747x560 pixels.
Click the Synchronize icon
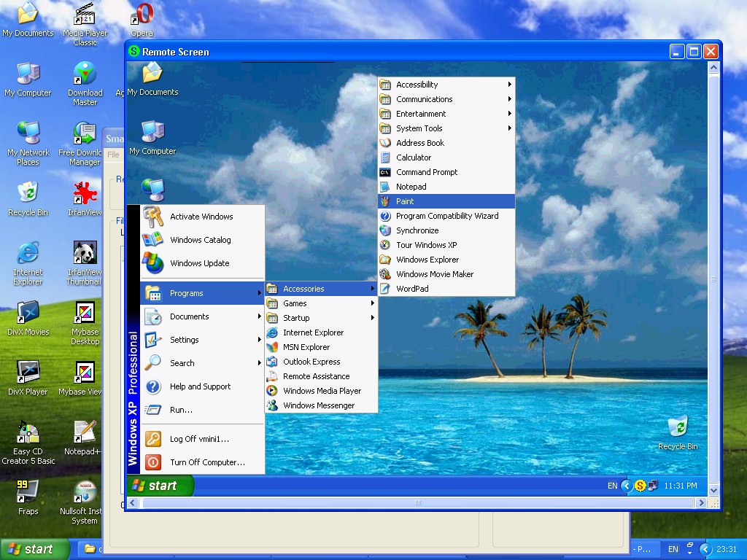[385, 230]
